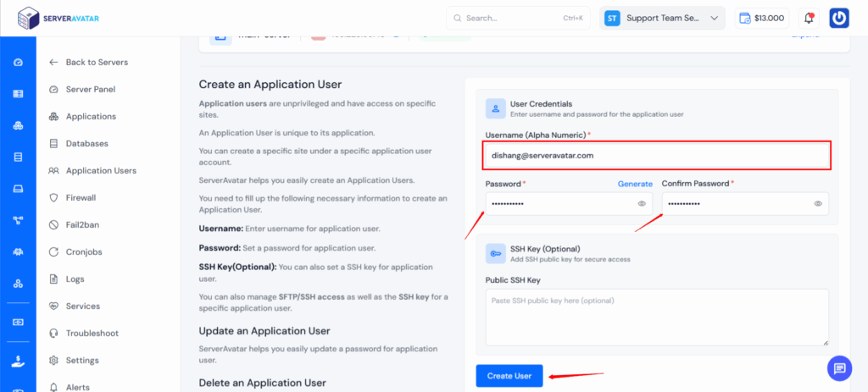
Task: Click the Generate password link
Action: (635, 184)
